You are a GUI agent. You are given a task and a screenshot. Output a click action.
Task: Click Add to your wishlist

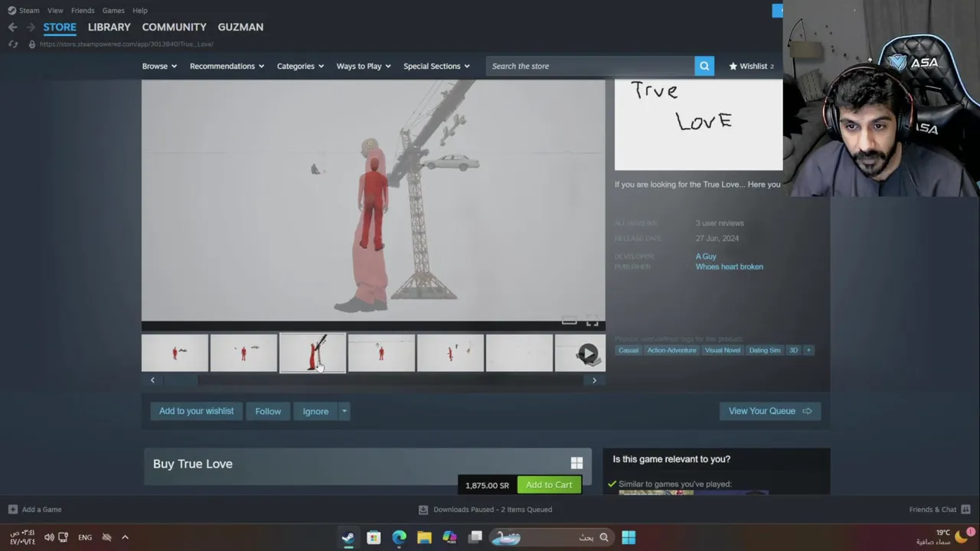(196, 411)
